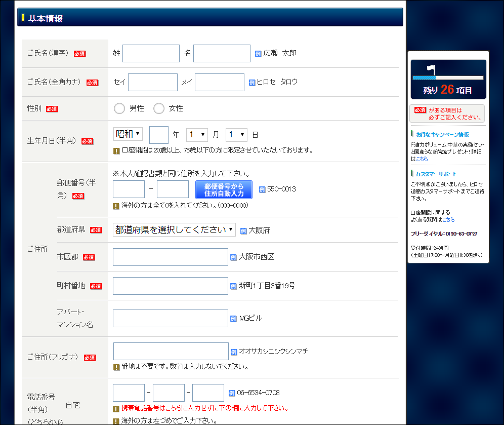Click the 例 icon beside 550-0013
This screenshot has height=425, width=504.
click(262, 189)
